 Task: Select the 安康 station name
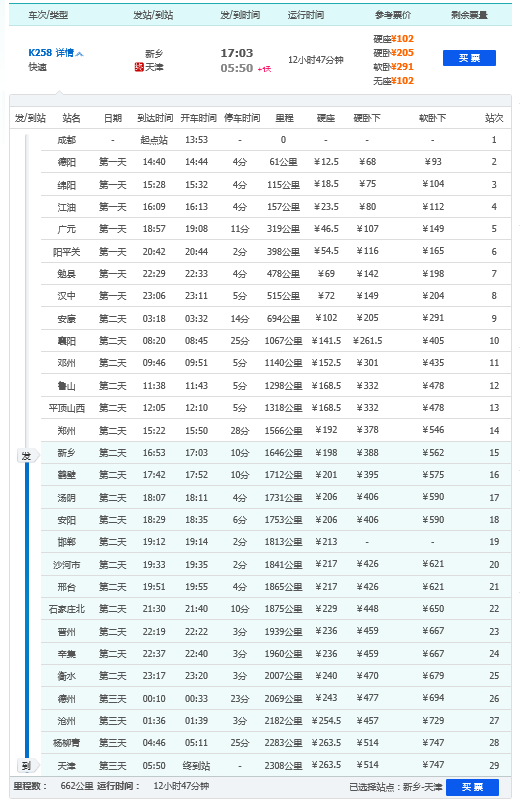point(67,319)
